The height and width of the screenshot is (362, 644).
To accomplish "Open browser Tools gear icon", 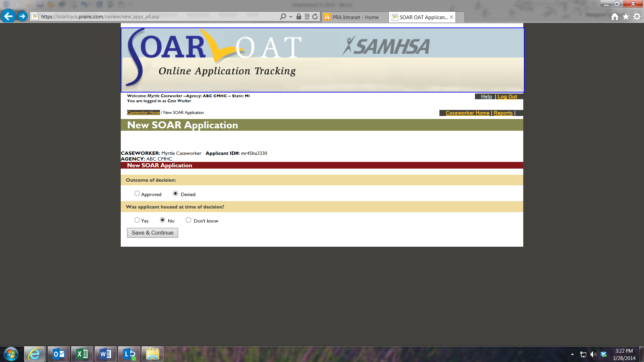I will point(637,17).
